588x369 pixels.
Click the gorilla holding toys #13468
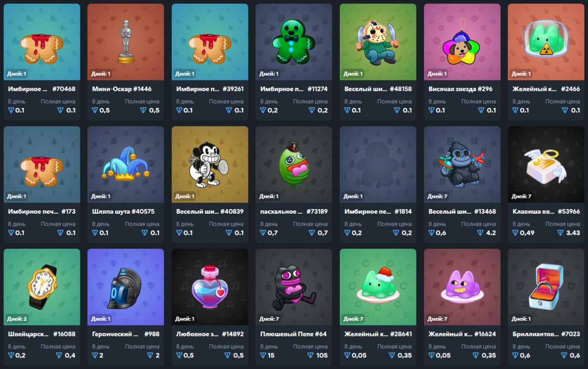pyautogui.click(x=462, y=165)
